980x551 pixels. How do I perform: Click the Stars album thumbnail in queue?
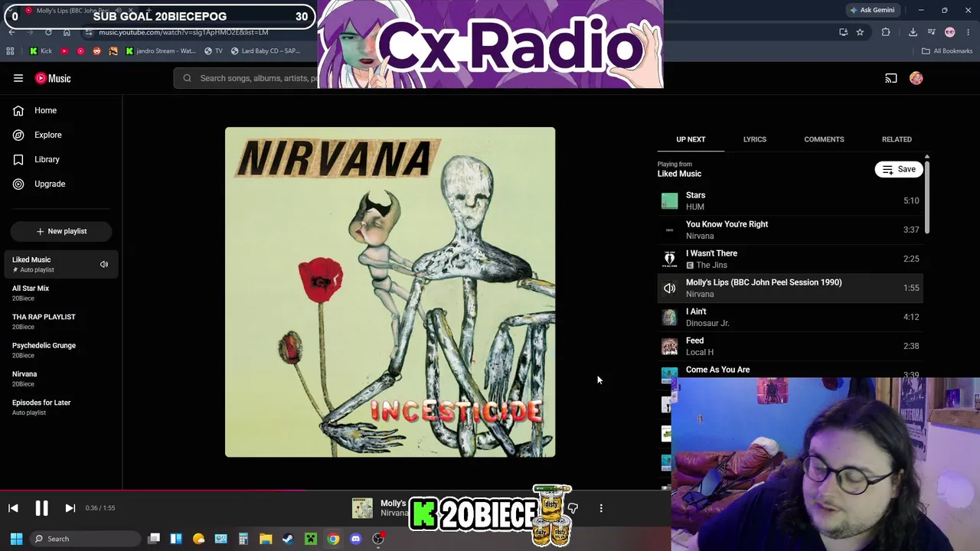tap(670, 201)
